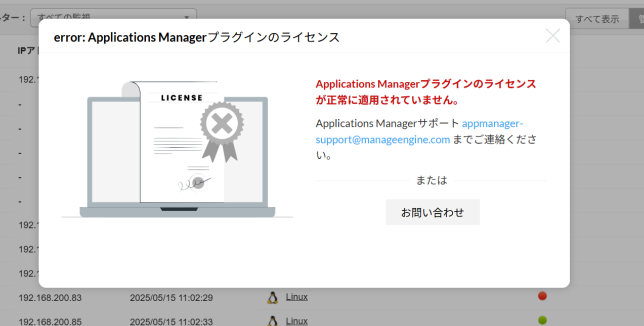This screenshot has height=326, width=644.
Task: Click the すべて表示 button
Action: [x=597, y=19]
